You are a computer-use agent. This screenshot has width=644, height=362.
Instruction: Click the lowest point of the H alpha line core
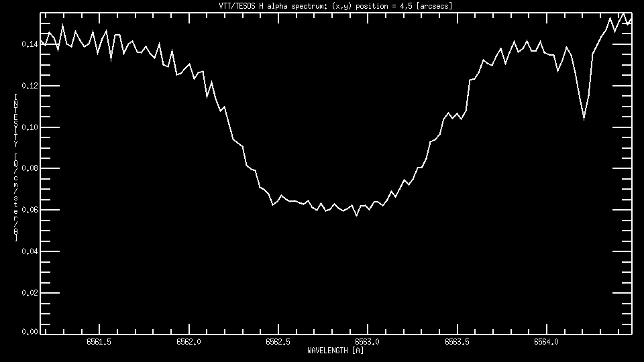(356, 215)
